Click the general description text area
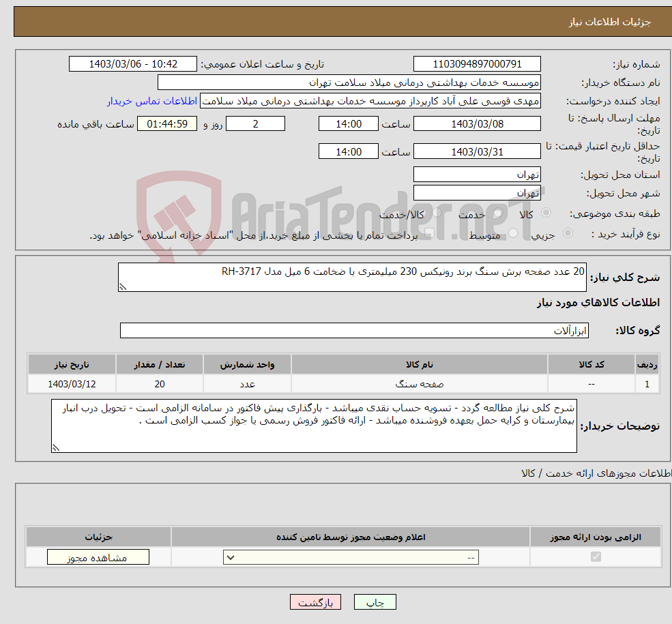The width and height of the screenshot is (672, 624). point(352,278)
